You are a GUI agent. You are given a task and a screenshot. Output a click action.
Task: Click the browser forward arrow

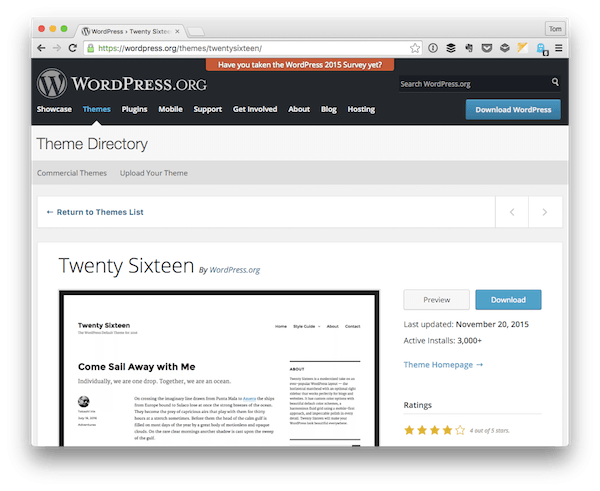[57, 48]
